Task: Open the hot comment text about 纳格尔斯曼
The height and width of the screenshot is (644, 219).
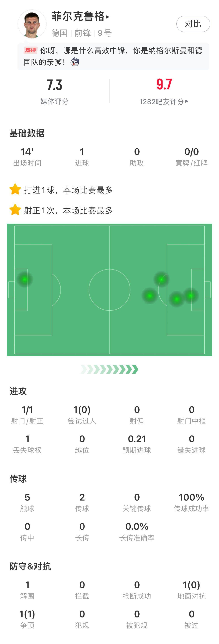Action: pyautogui.click(x=113, y=56)
